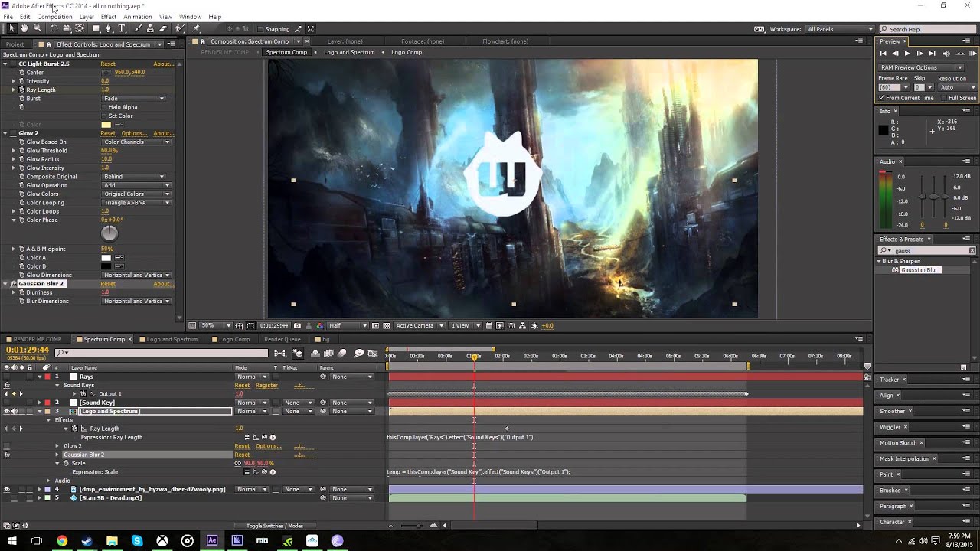Open Composite Original dropdown
Image resolution: width=980 pixels, height=551 pixels.
(x=134, y=177)
